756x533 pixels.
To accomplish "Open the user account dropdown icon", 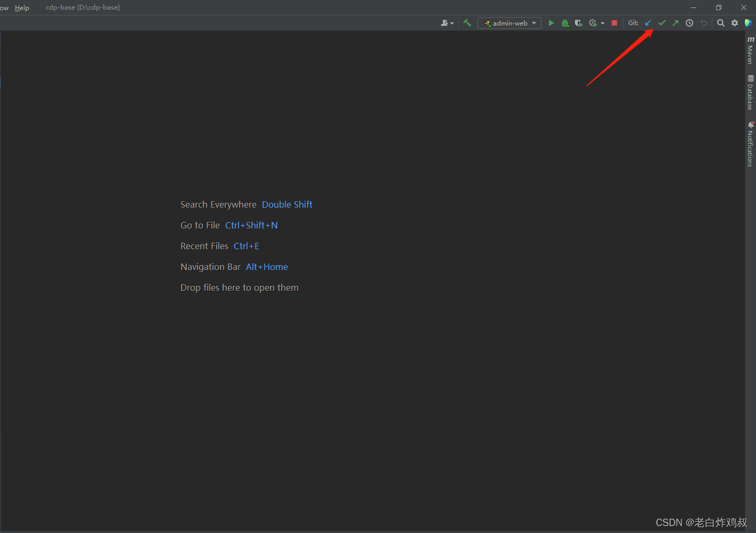I will [447, 23].
